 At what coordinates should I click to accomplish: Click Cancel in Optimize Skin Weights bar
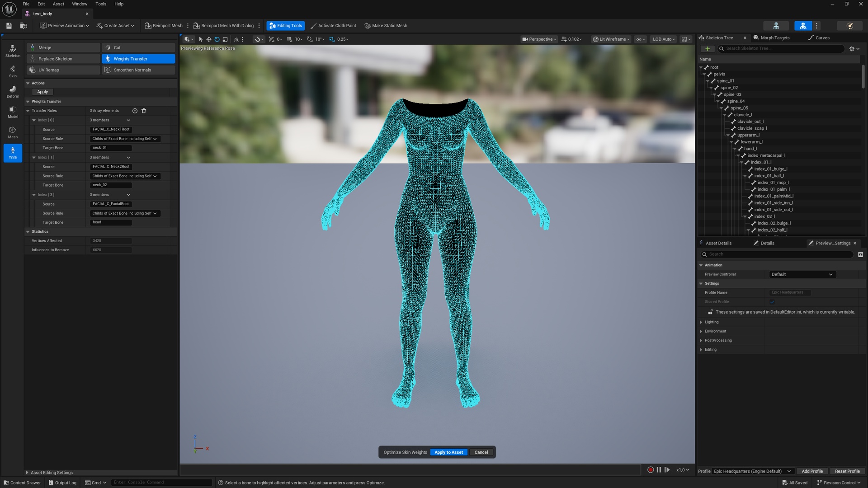tap(481, 452)
